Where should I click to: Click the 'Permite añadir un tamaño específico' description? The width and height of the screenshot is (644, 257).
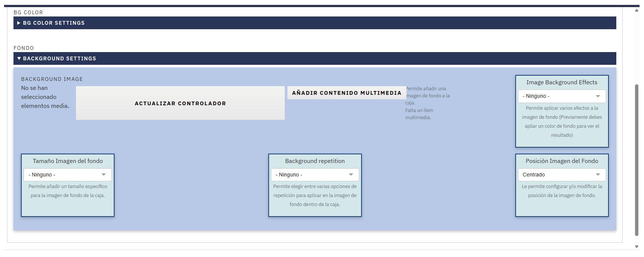point(68,191)
